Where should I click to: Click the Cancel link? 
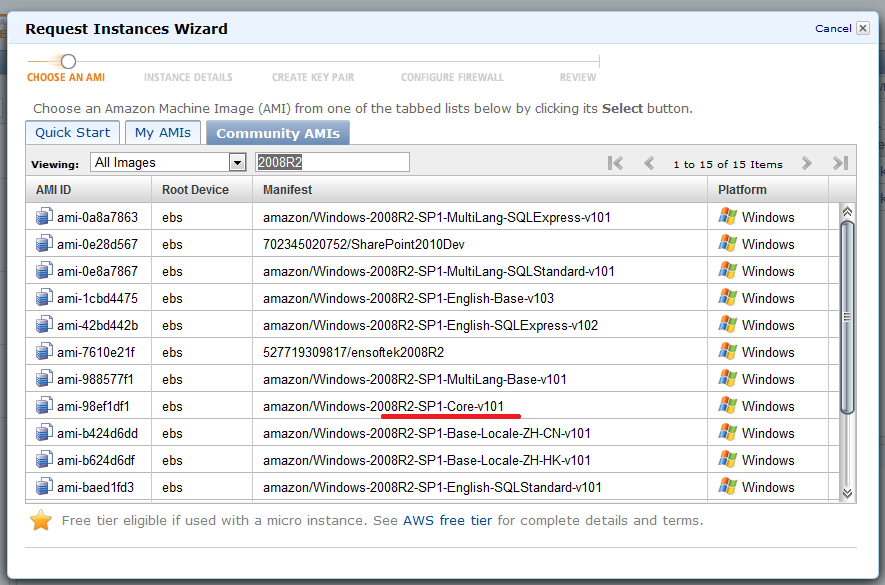(x=833, y=28)
